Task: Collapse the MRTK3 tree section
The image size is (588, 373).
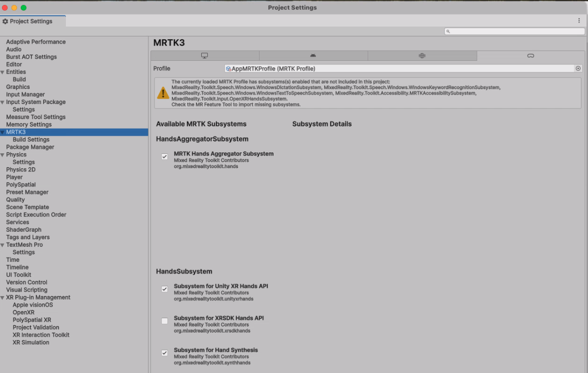Action: point(3,132)
